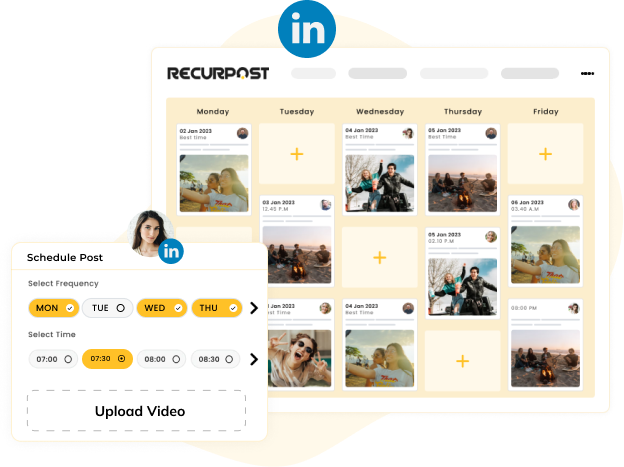
Task: Click the avatar on the 05 Jan 2023 02.10 P.M post
Action: pos(491,236)
